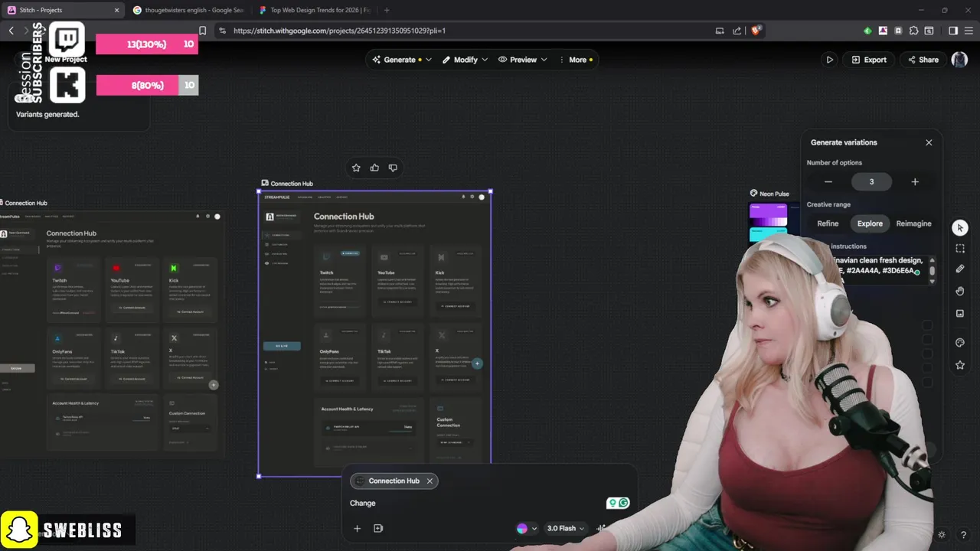Favorite the selected screen with star icon
980x551 pixels.
coord(356,168)
